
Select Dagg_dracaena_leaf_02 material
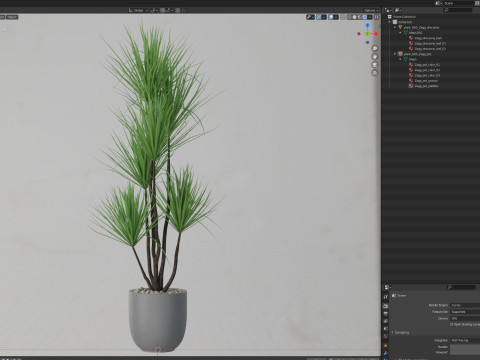[x=430, y=49]
